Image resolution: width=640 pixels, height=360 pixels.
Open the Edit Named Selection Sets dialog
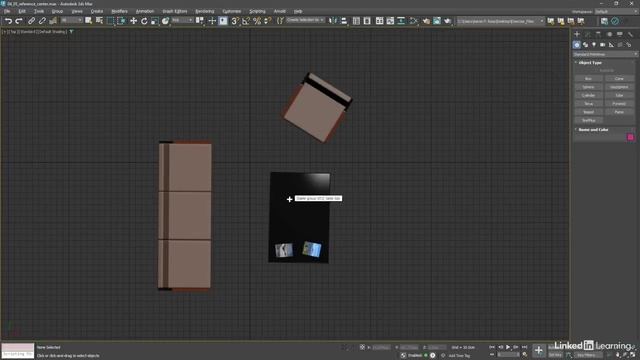(280, 21)
